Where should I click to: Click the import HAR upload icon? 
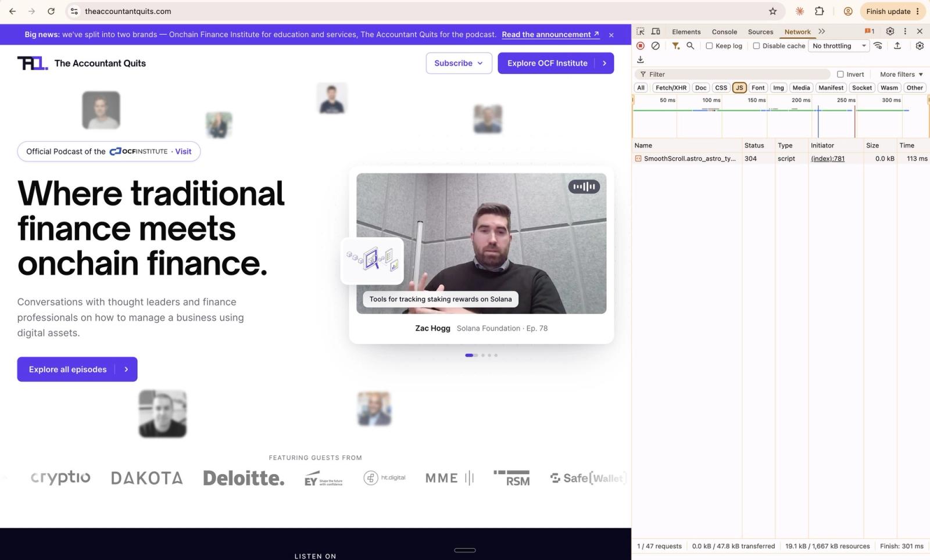tap(897, 46)
